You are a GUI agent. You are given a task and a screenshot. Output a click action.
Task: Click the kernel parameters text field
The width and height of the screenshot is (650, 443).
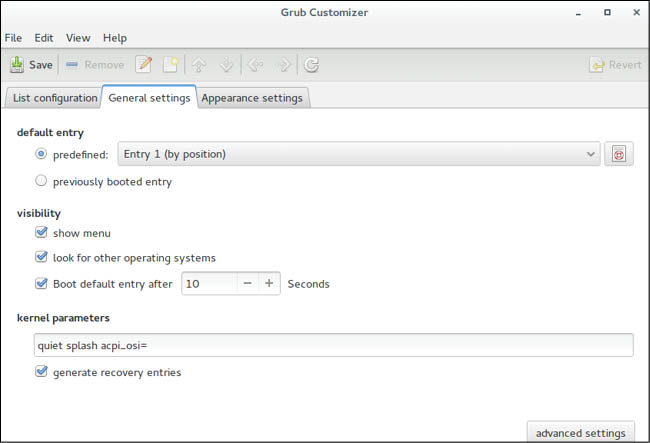point(333,345)
